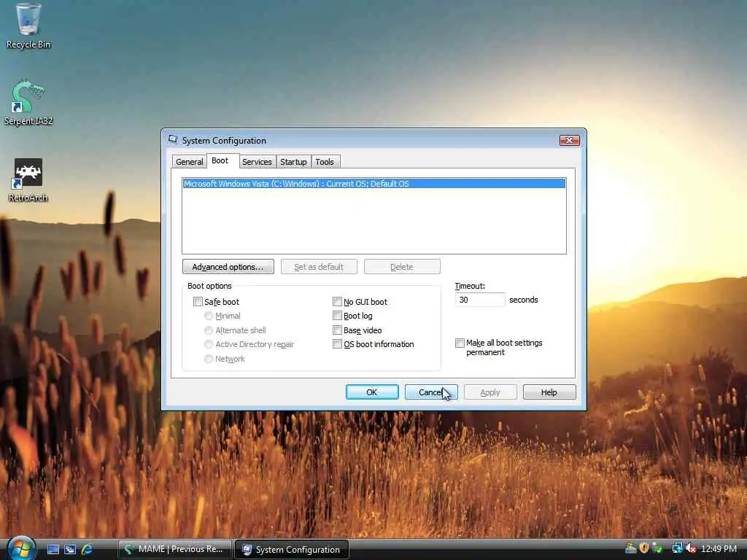Switch to MAME taskbar window button
The height and width of the screenshot is (560, 747).
pyautogui.click(x=174, y=549)
